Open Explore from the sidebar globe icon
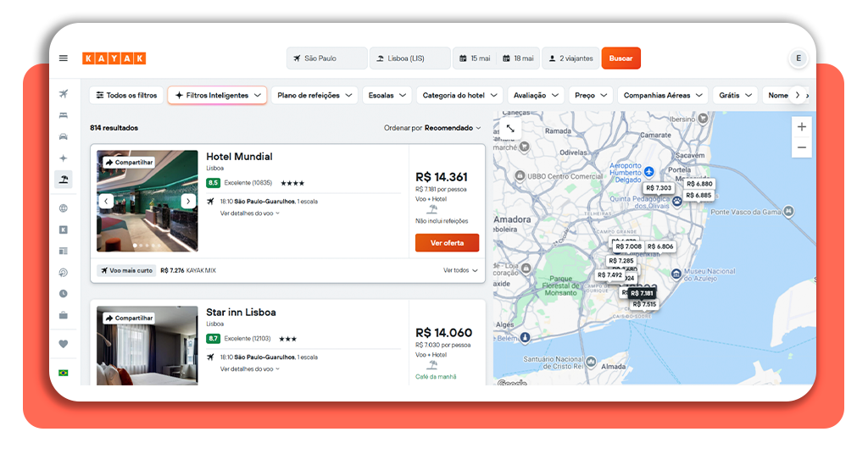This screenshot has width=868, height=454. [64, 208]
